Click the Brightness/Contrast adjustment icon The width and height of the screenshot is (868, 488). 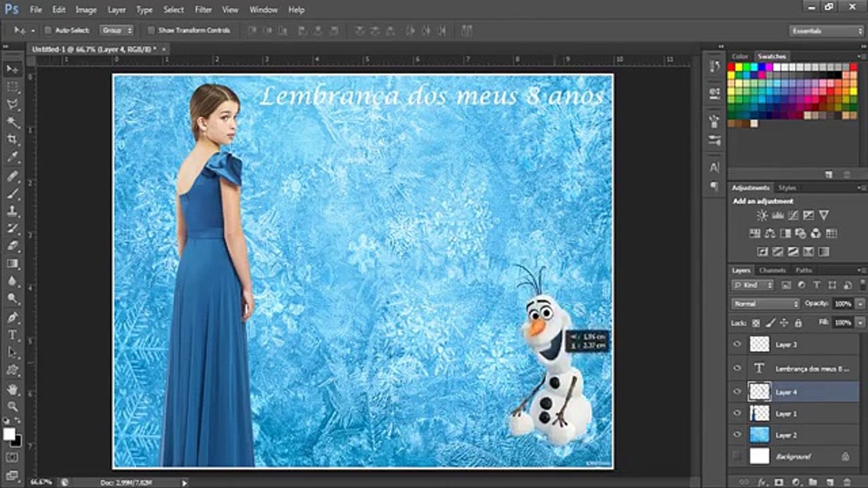(762, 216)
